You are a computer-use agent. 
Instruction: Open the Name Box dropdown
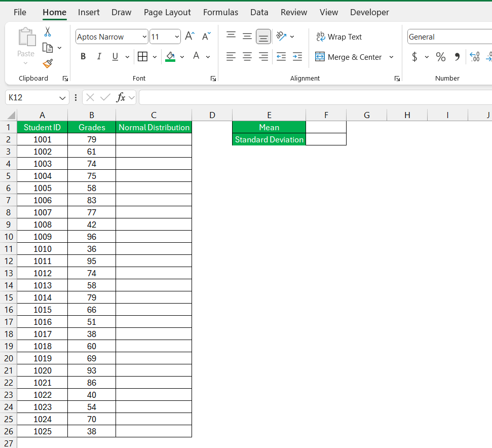click(62, 98)
